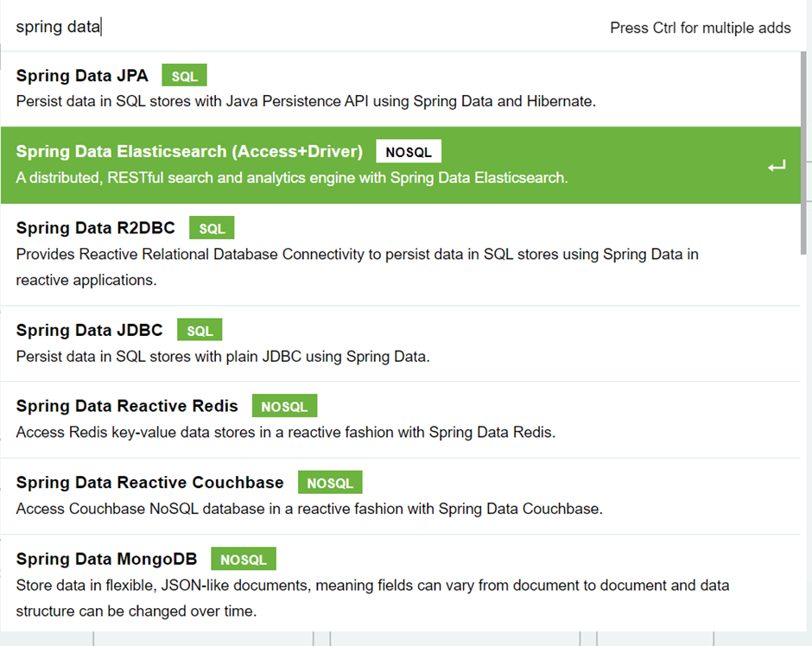The height and width of the screenshot is (646, 812).
Task: Select the Spring Data R2DBC dependency
Action: [x=401, y=255]
